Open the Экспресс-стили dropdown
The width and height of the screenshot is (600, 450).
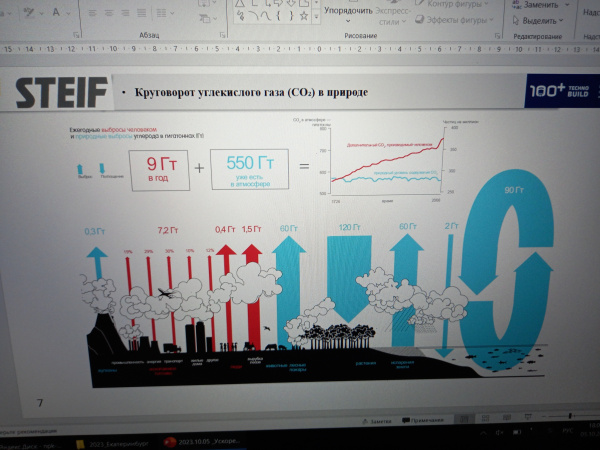pos(393,16)
